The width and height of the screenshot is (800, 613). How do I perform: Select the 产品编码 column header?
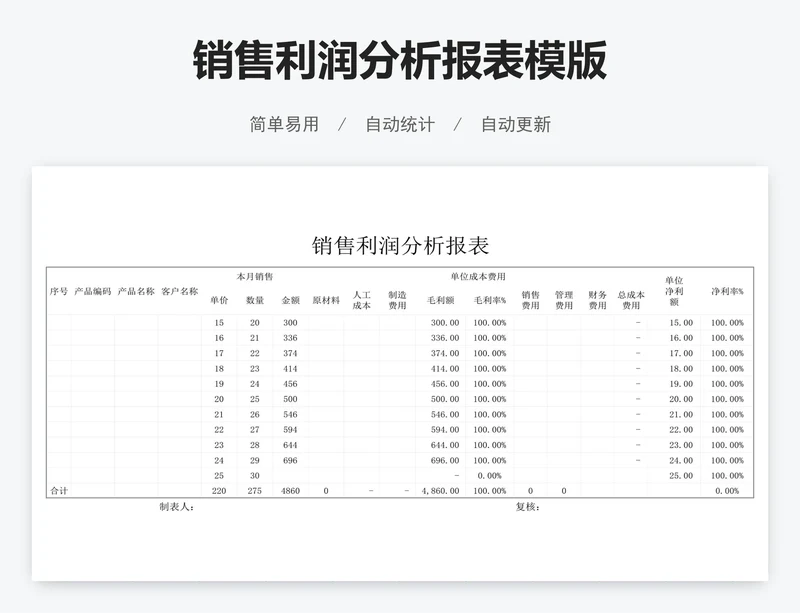(x=93, y=291)
